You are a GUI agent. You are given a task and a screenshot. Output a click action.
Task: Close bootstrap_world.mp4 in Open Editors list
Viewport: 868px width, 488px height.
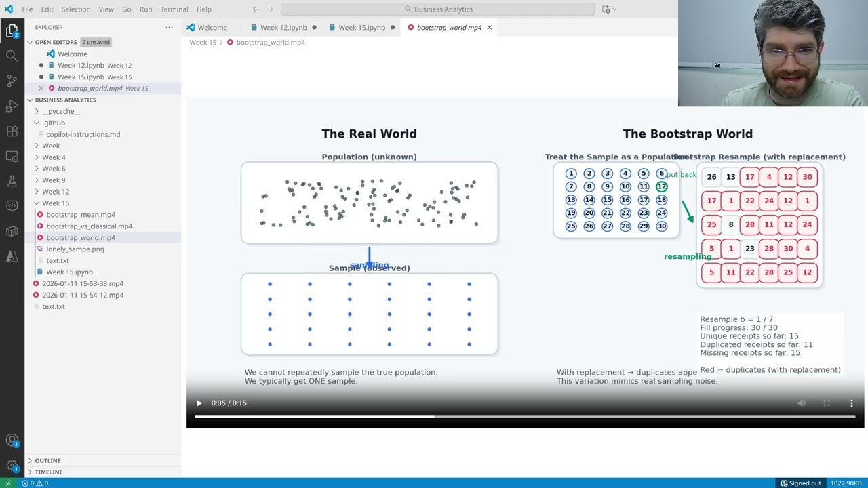[41, 88]
